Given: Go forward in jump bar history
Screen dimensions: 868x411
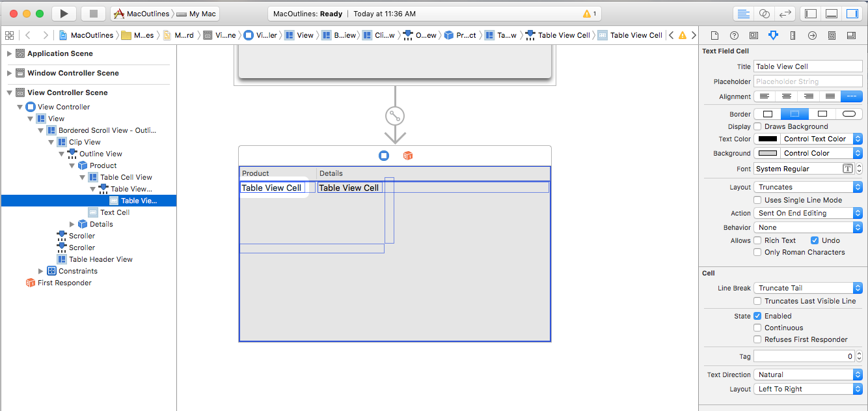Looking at the screenshot, I should [x=45, y=35].
